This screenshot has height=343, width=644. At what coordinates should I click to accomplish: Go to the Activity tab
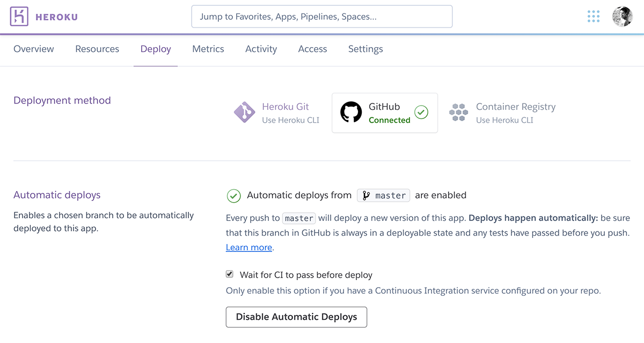(261, 49)
